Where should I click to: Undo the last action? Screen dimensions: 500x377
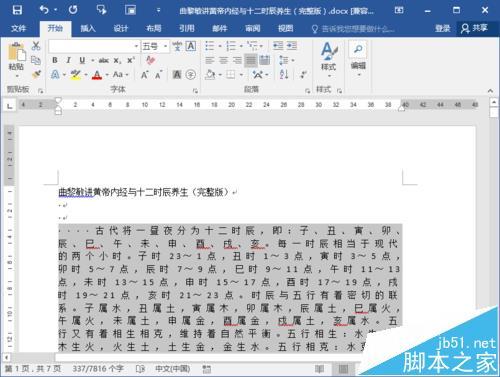[x=44, y=10]
